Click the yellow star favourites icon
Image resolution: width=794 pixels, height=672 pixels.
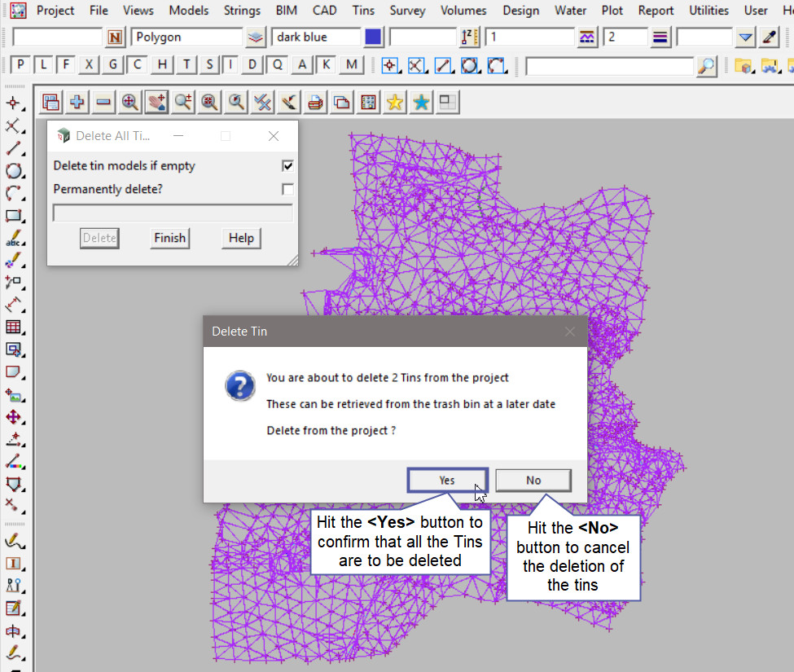394,103
